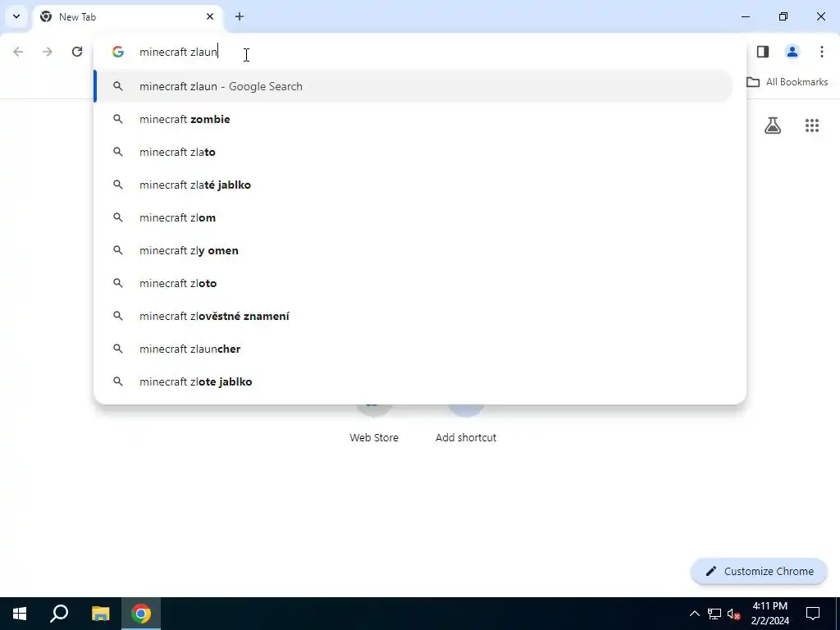The width and height of the screenshot is (840, 630).
Task: Click search icon beside 'minecraft zlom'
Action: [118, 217]
